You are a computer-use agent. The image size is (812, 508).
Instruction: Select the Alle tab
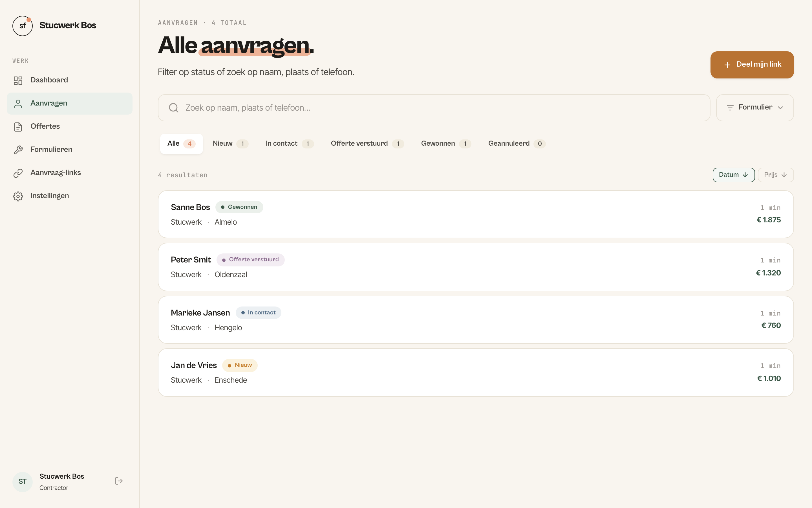pyautogui.click(x=181, y=144)
